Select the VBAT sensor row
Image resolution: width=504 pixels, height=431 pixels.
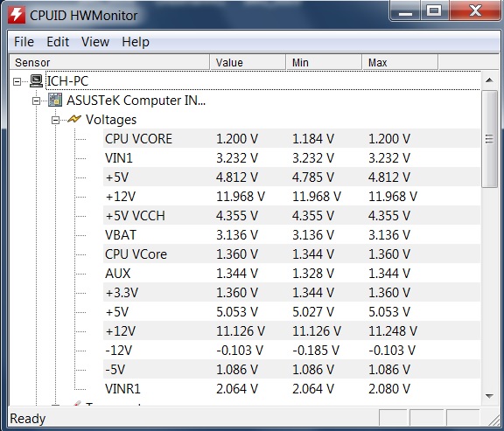tap(291, 235)
